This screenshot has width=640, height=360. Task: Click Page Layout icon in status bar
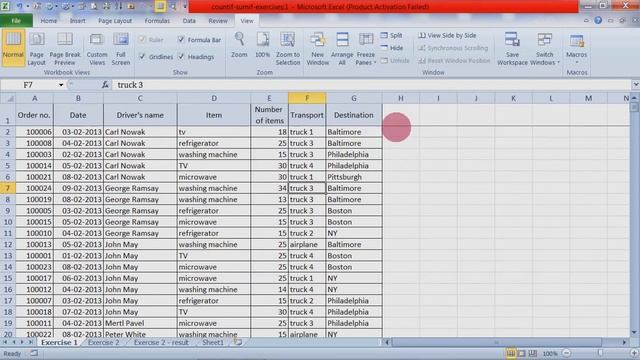521,353
